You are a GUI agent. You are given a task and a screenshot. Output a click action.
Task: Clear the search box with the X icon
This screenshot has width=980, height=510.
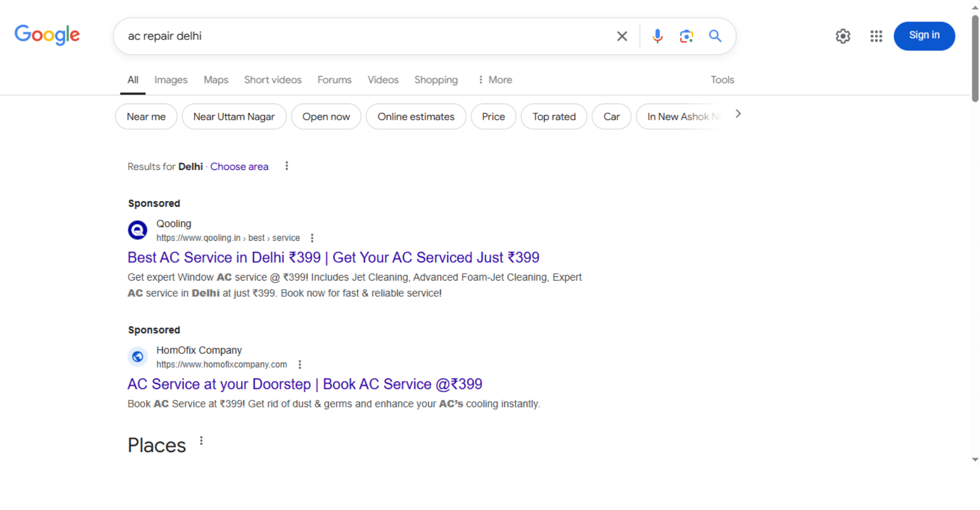coord(622,36)
